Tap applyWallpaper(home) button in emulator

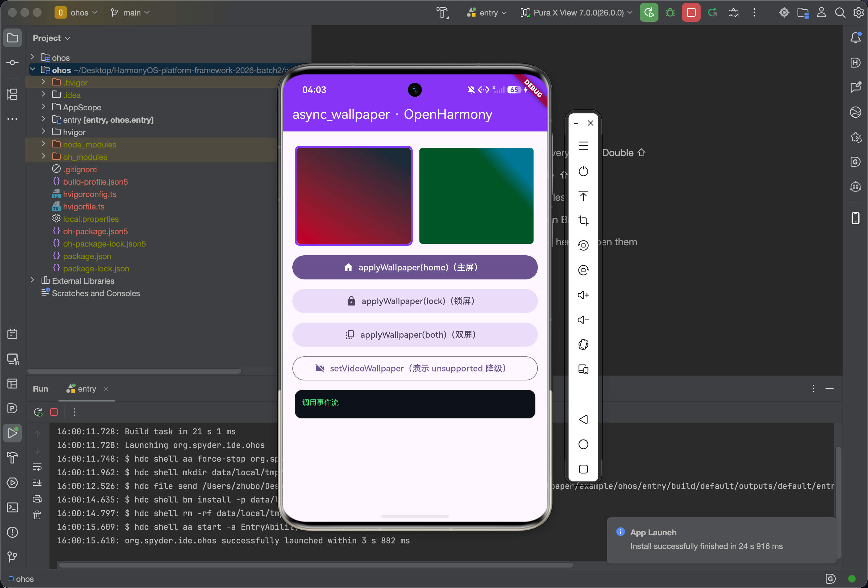pyautogui.click(x=415, y=267)
